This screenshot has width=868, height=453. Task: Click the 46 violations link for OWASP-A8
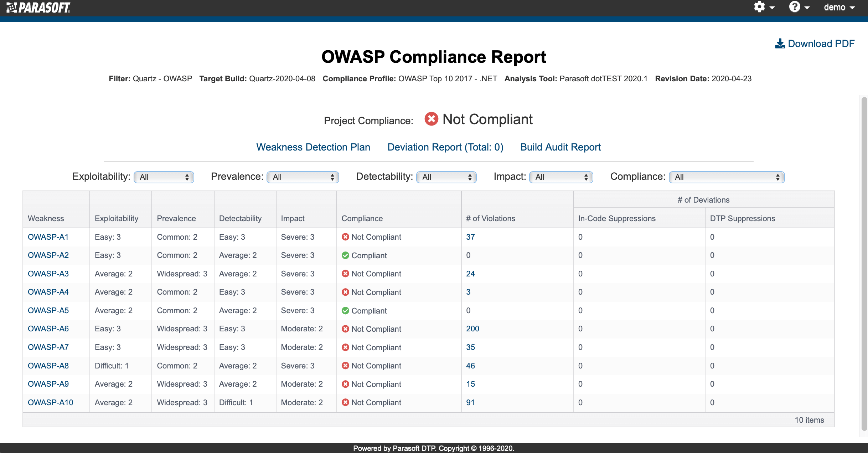(x=470, y=366)
